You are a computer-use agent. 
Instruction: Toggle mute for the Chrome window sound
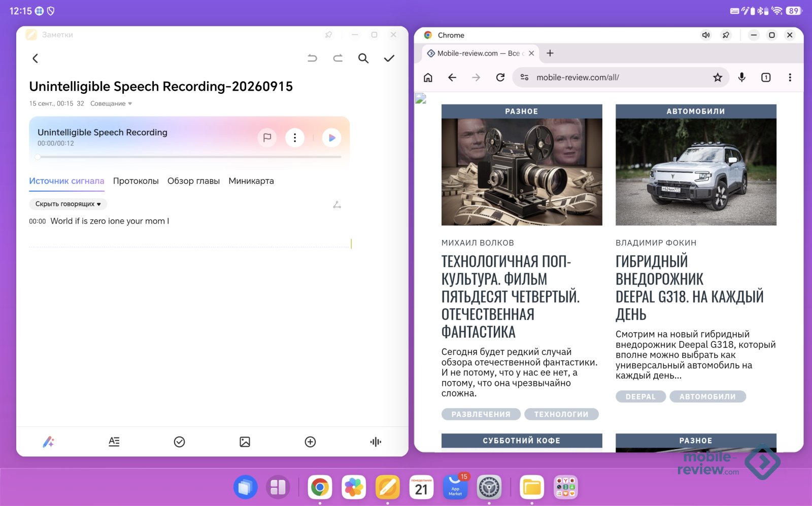[706, 35]
